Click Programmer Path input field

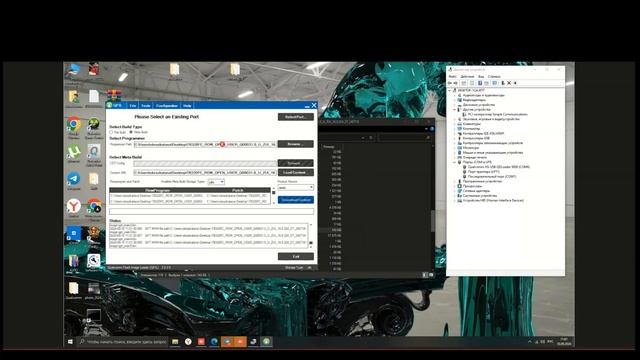[205, 144]
